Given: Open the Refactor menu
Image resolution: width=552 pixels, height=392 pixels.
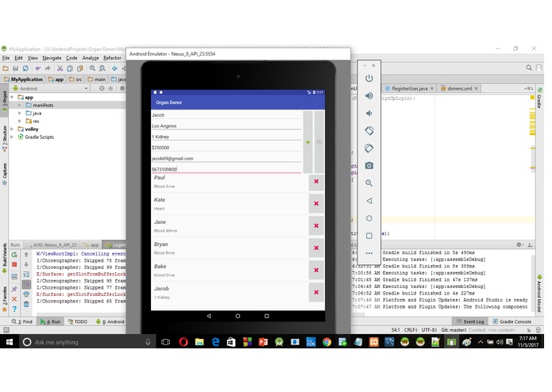Looking at the screenshot, I should click(112, 58).
